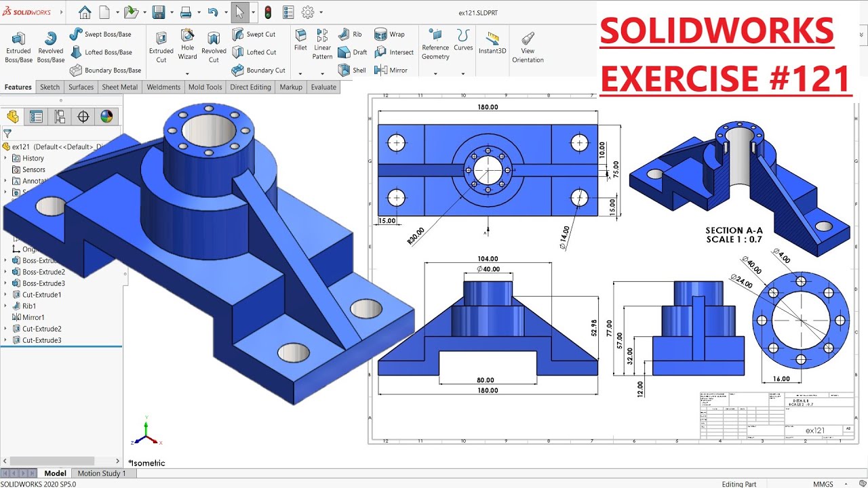Image resolution: width=868 pixels, height=488 pixels.
Task: Open Options gear icon
Action: pos(308,12)
